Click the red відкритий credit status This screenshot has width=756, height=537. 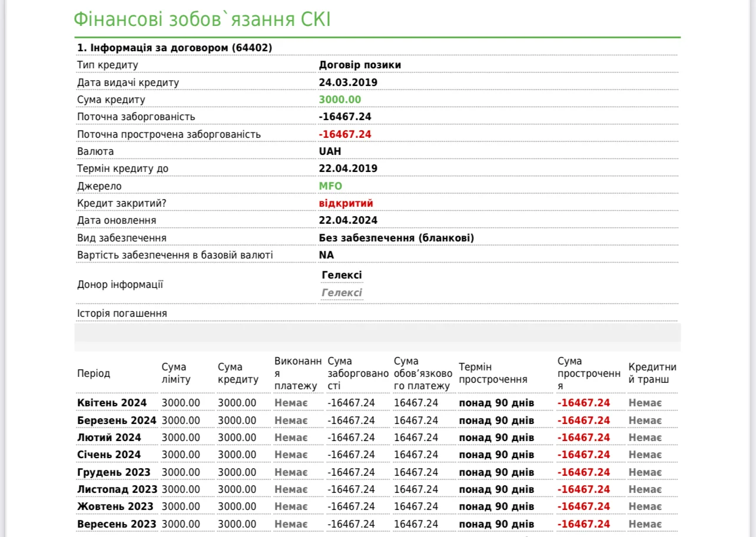point(346,203)
